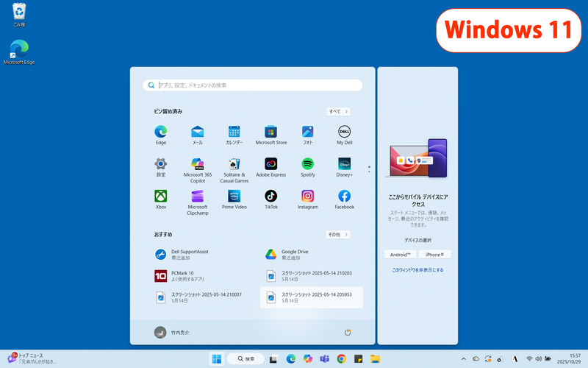588x368 pixels.
Task: Open the メール app
Action: point(197,135)
